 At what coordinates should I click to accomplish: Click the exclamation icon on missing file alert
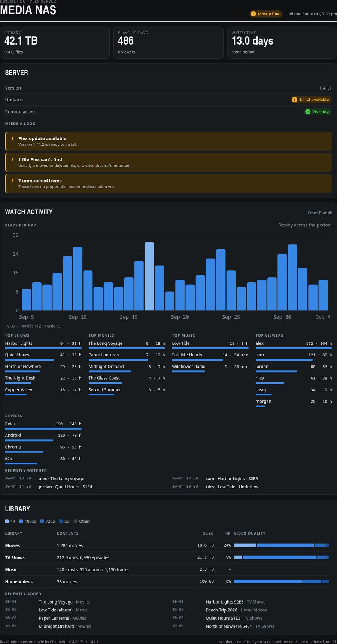(x=12, y=159)
